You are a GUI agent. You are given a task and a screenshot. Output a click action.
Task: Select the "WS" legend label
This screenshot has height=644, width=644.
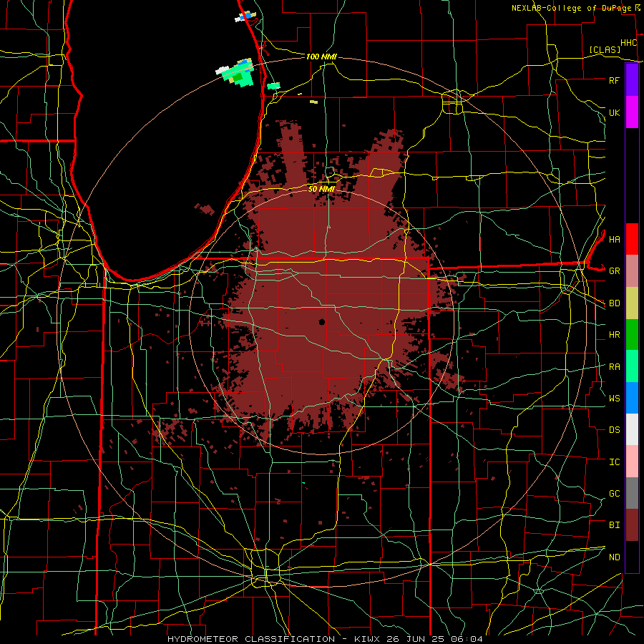click(614, 399)
